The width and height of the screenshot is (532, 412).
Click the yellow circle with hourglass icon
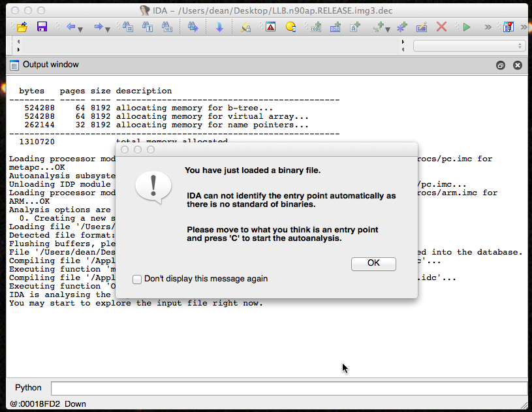coord(290,27)
